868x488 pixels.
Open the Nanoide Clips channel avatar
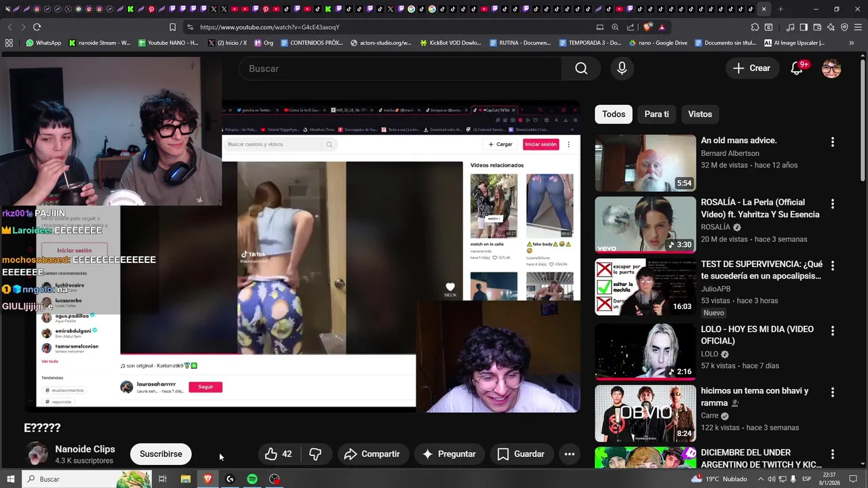click(x=37, y=454)
